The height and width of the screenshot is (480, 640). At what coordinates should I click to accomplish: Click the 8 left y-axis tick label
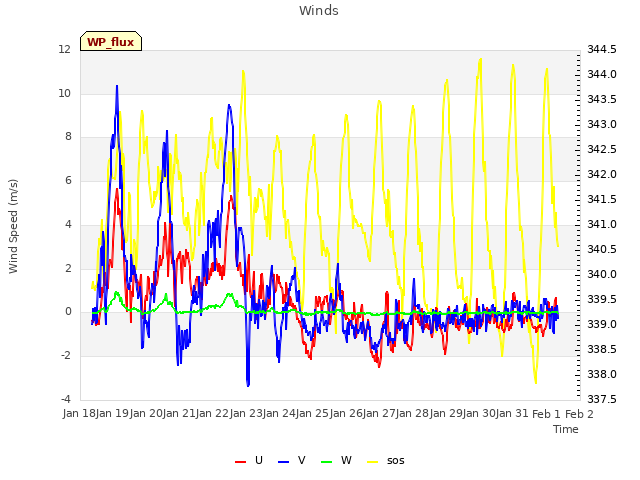(68, 136)
